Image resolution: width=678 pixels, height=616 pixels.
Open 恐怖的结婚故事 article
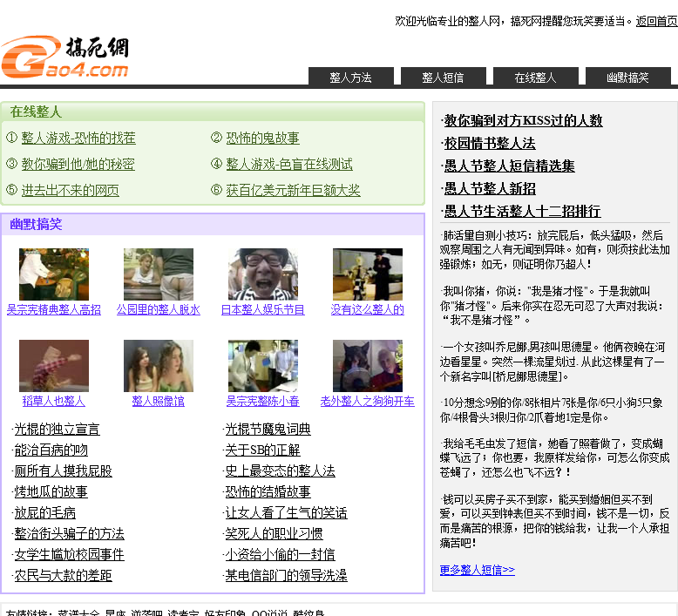[268, 491]
